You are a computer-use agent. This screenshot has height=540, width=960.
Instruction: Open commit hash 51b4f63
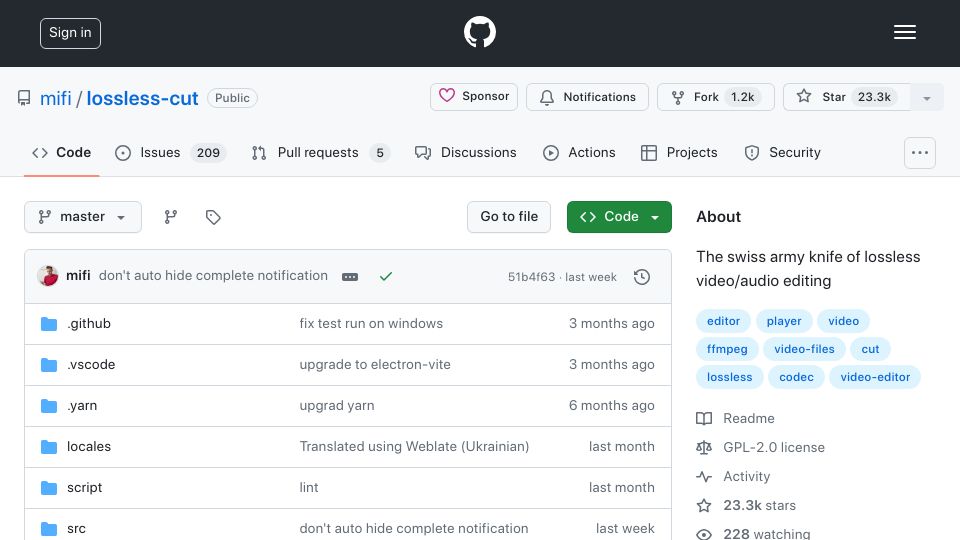click(531, 277)
